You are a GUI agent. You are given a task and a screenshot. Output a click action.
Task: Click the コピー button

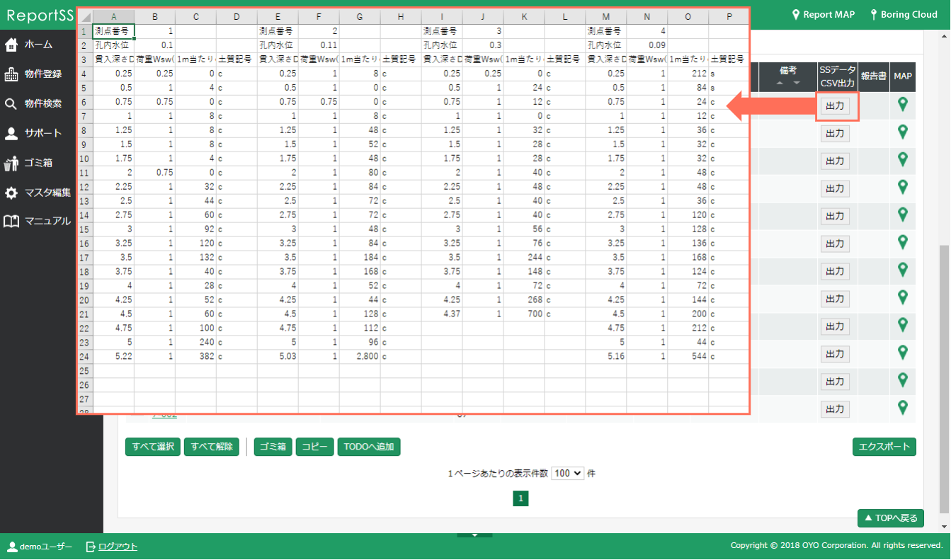pyautogui.click(x=314, y=447)
